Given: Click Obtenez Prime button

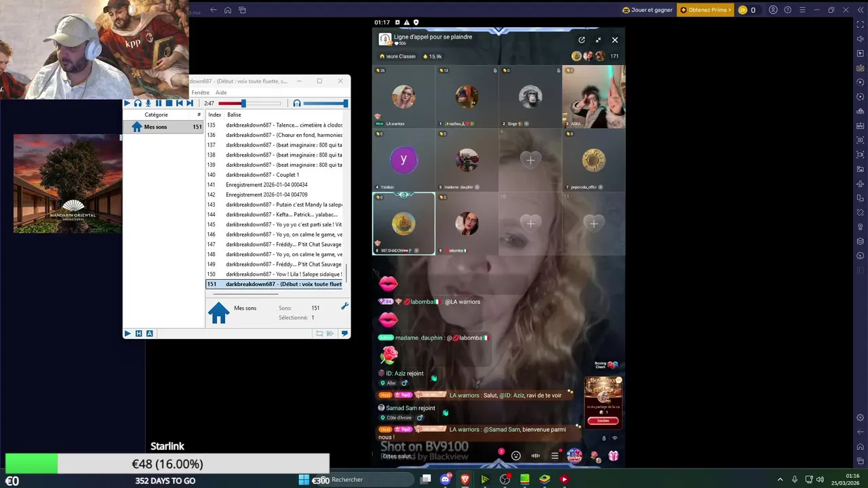Looking at the screenshot, I should tap(705, 10).
